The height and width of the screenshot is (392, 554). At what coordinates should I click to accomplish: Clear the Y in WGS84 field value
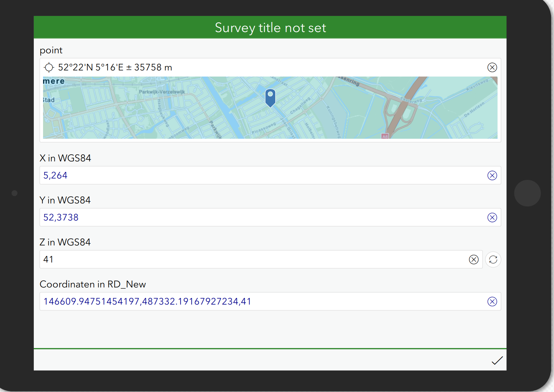(x=492, y=217)
